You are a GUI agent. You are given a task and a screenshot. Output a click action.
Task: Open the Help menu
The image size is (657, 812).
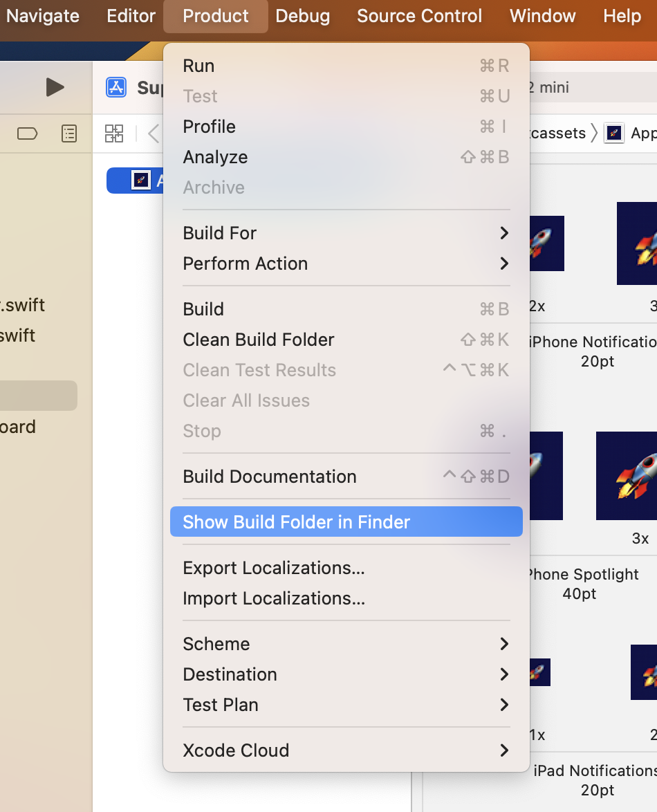622,16
